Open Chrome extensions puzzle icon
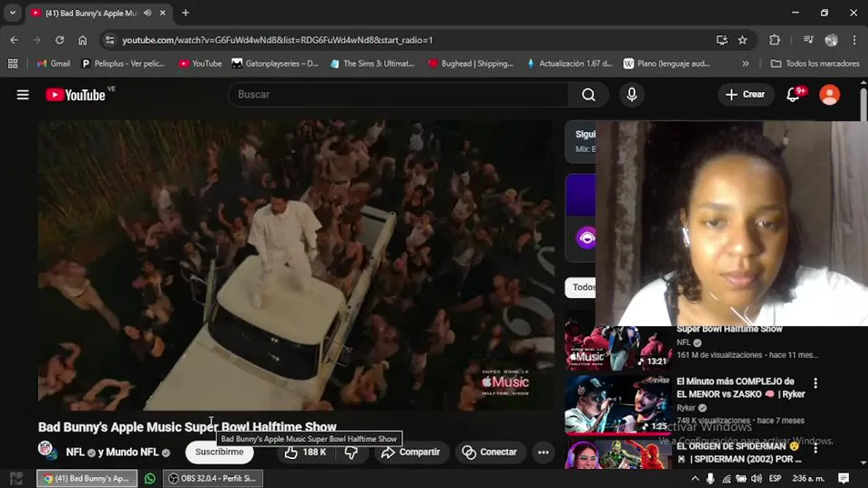Viewport: 868px width, 488px height. pos(774,40)
